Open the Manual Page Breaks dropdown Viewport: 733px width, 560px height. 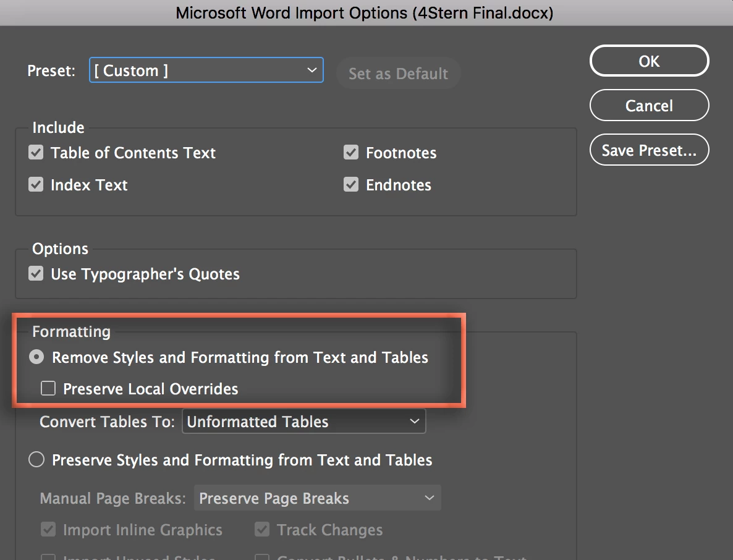(x=318, y=498)
